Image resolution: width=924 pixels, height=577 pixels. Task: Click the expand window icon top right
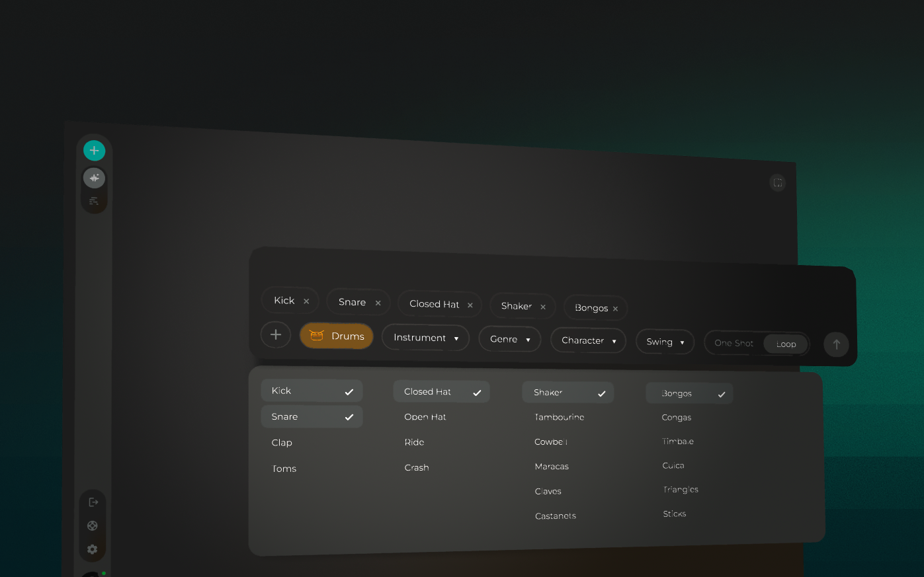(778, 183)
